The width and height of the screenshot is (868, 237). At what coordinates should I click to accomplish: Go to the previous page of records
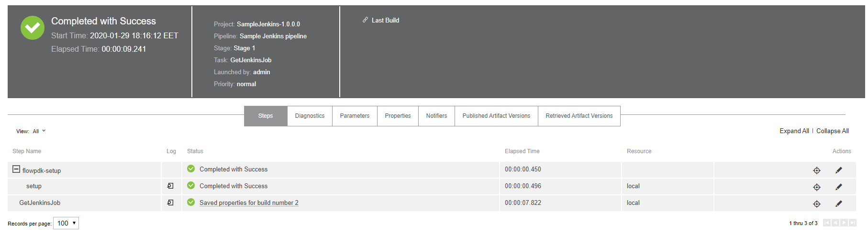pyautogui.click(x=835, y=223)
